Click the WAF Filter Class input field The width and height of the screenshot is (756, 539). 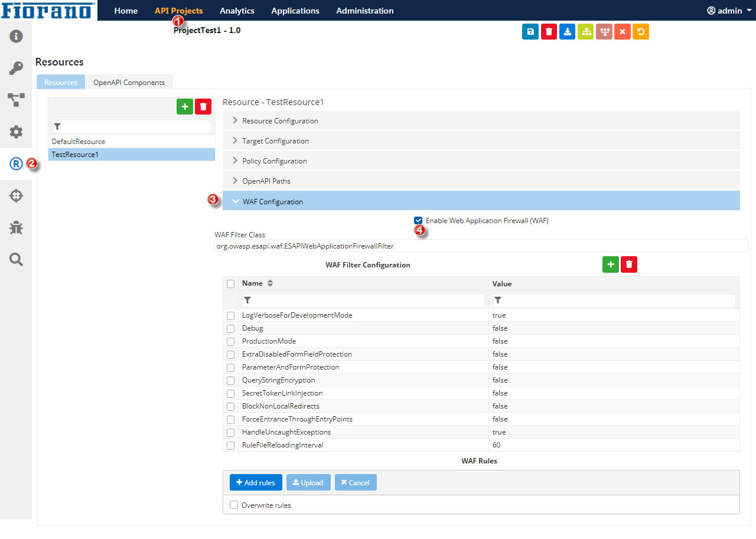481,246
